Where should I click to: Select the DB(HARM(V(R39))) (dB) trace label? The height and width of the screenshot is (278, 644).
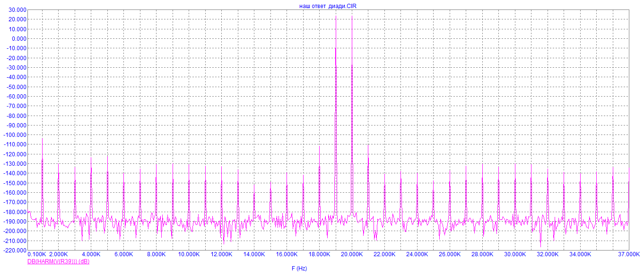tap(58, 261)
